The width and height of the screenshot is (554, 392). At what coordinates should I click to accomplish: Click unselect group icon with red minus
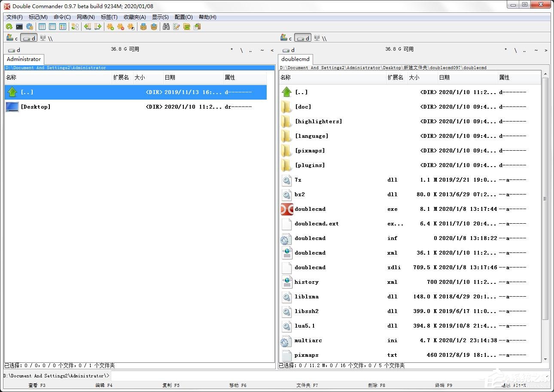tap(121, 27)
